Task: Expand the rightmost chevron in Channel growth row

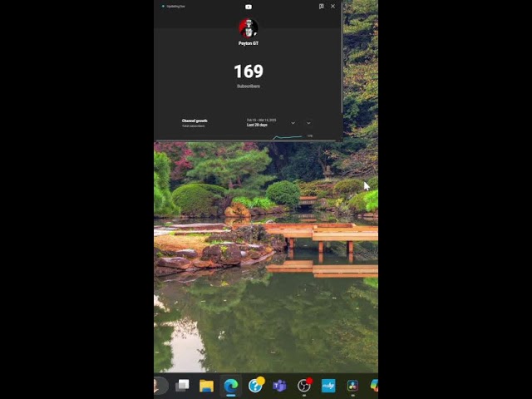Action: click(308, 123)
